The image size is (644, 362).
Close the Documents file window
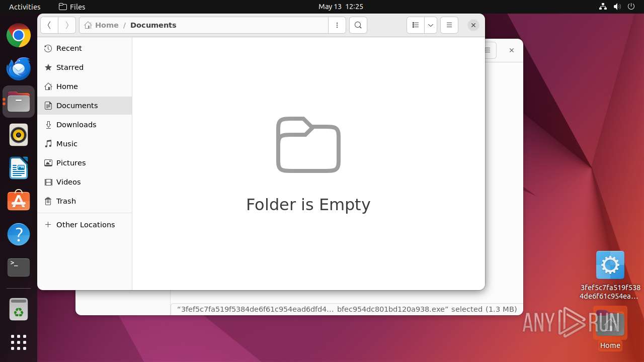(x=473, y=25)
